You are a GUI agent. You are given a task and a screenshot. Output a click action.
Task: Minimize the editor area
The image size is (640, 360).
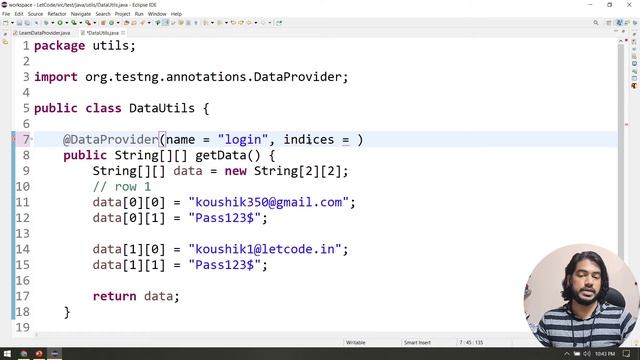(x=616, y=31)
